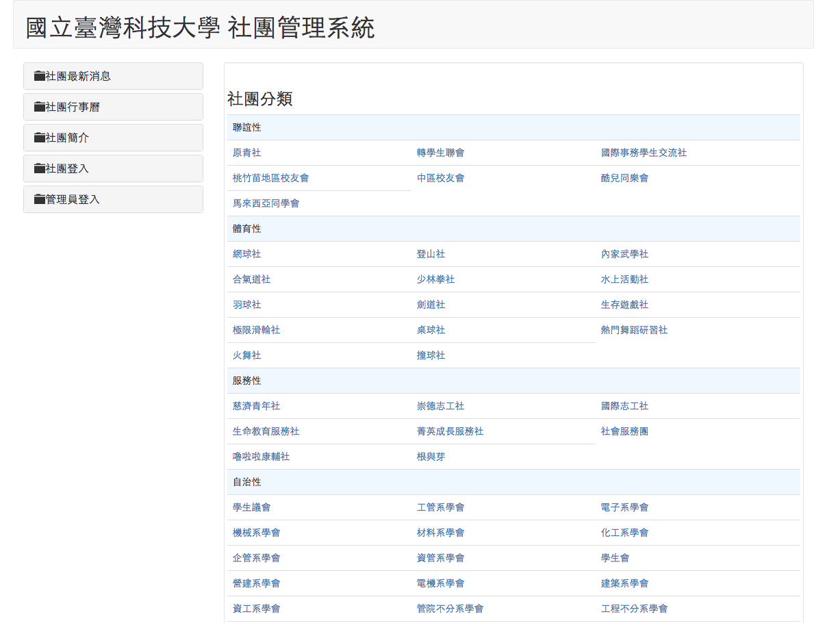Open 菁英成長服務社 link
840x623 pixels.
450,431
